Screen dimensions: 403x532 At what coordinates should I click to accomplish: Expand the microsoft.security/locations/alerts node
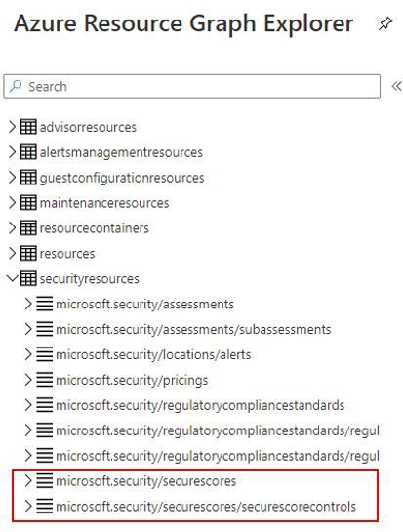(x=28, y=354)
